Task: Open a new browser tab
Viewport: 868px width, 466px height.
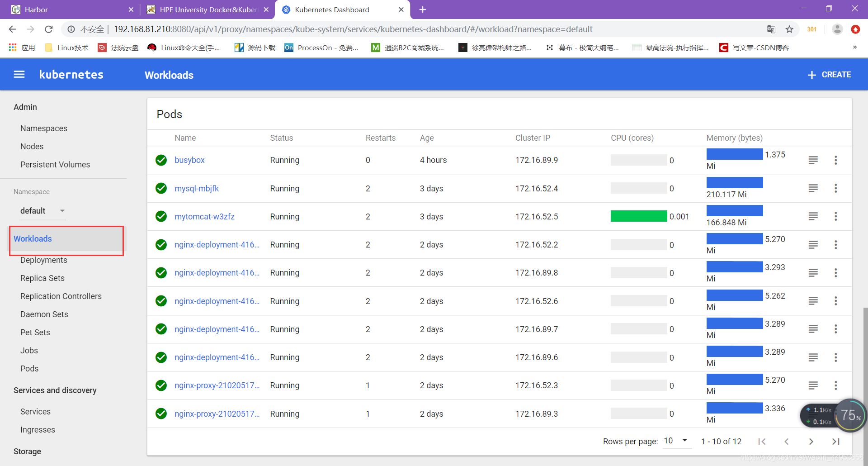Action: [422, 10]
